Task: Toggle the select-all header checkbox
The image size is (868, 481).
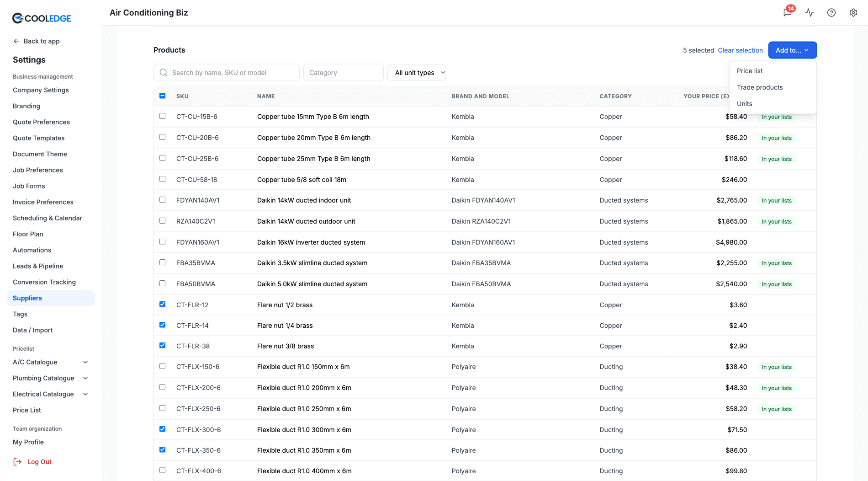Action: point(162,96)
